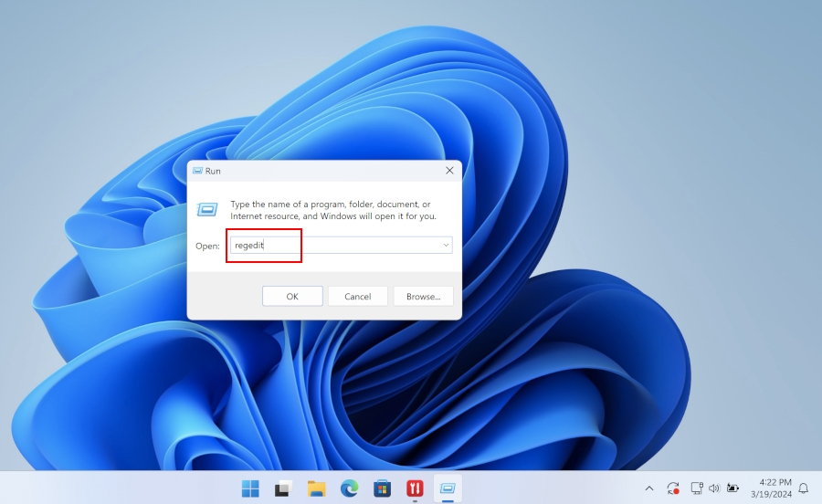Open Microsoft Edge from the taskbar
822x504 pixels.
coord(349,488)
